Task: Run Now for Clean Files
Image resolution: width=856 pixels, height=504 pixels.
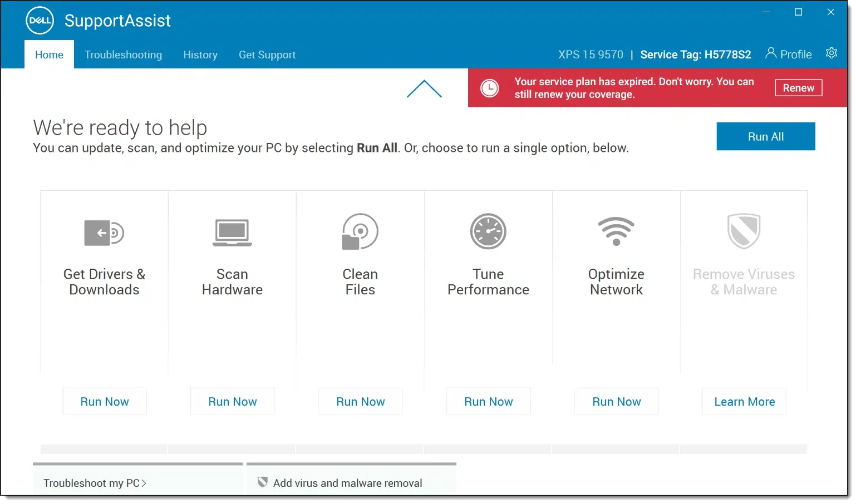Action: (x=361, y=402)
